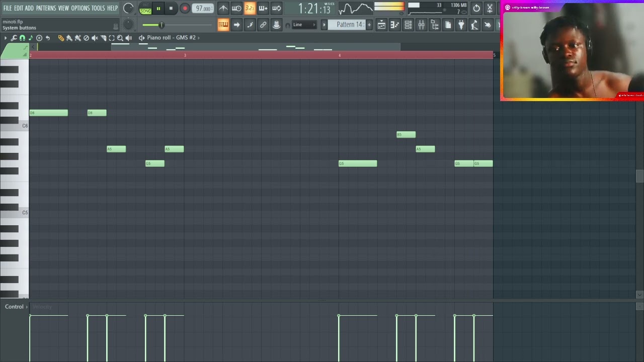Toggle wait for input before recording
Viewport: 644px width, 362px height.
point(236,8)
